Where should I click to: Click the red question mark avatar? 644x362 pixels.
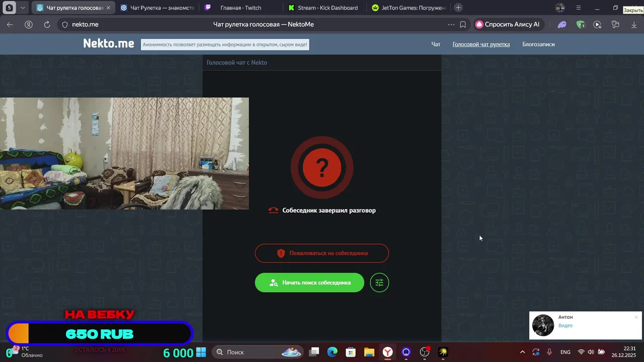coord(322,167)
